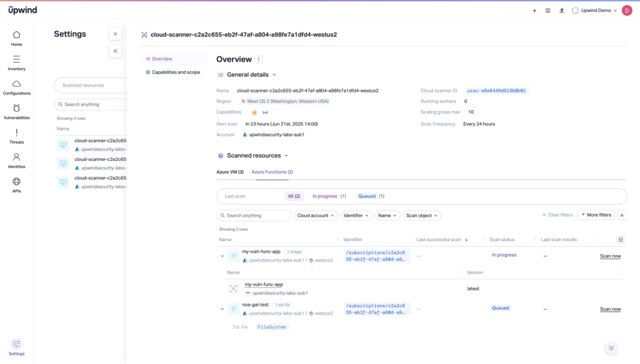Open Capabilities and scope
Viewport: 640px width, 364px height.
174,72
